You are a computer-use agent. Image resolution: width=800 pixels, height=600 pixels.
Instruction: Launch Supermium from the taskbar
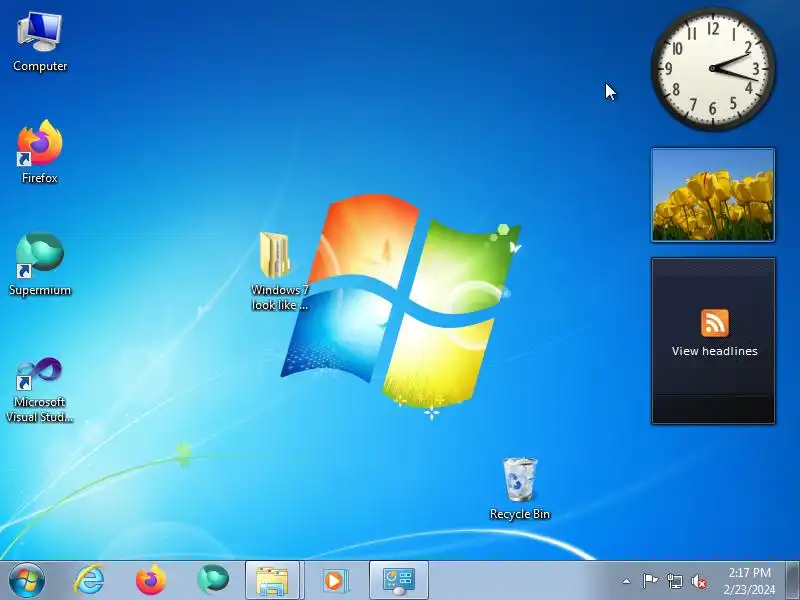point(213,580)
